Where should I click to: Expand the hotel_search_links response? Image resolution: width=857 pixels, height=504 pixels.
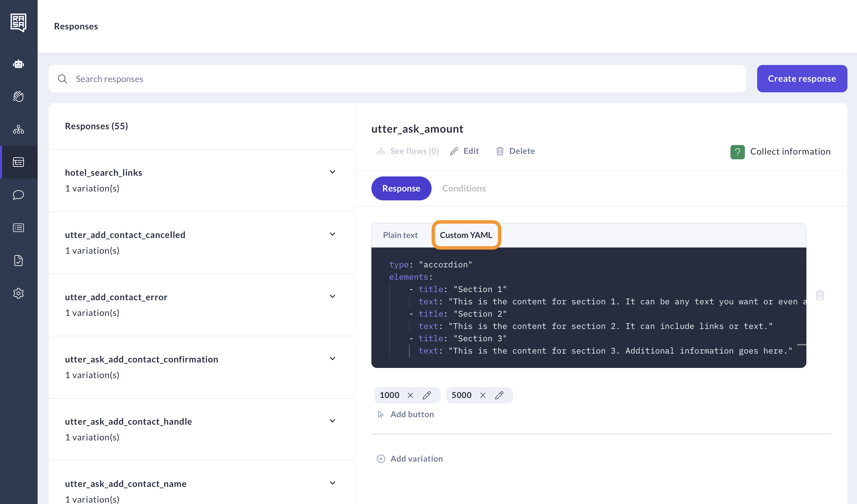[x=332, y=172]
